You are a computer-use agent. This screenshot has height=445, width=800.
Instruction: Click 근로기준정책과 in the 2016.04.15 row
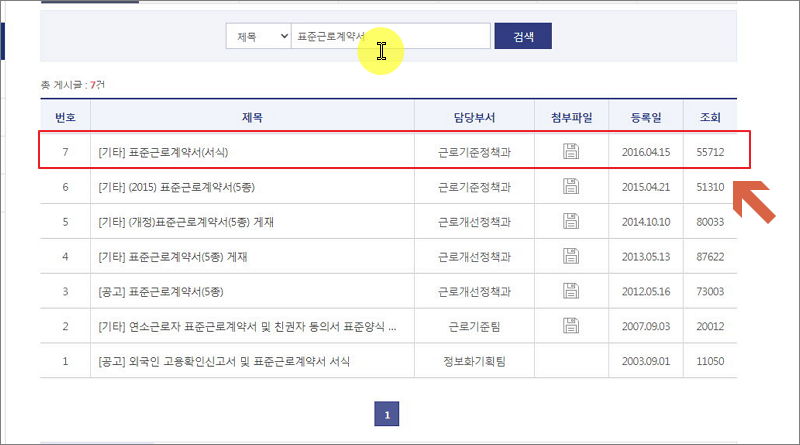pos(474,152)
